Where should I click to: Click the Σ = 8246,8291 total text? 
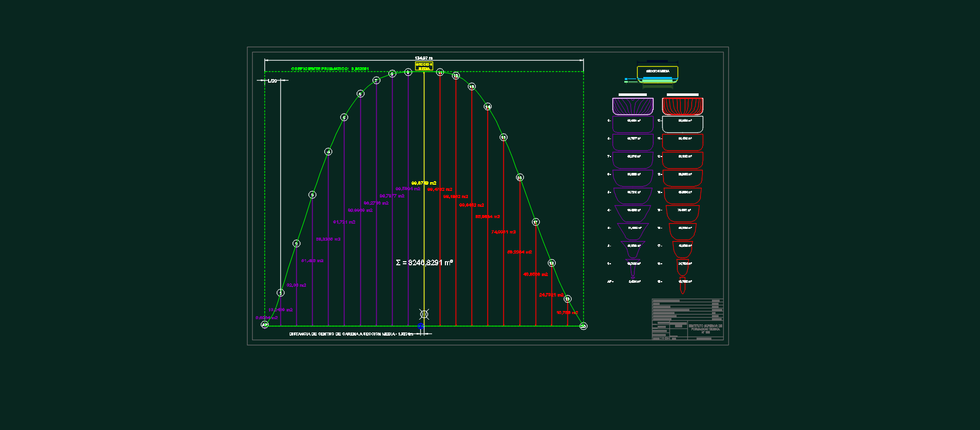coord(424,263)
